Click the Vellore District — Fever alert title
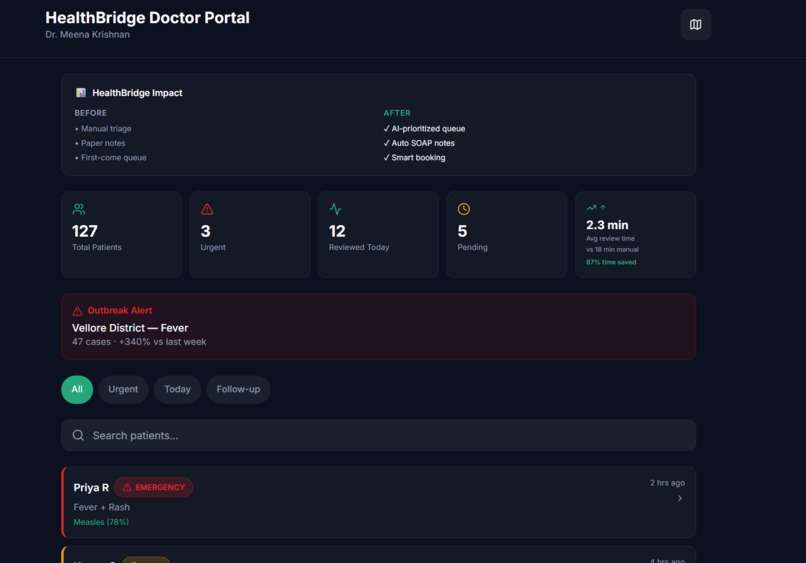The image size is (806, 563). [130, 328]
